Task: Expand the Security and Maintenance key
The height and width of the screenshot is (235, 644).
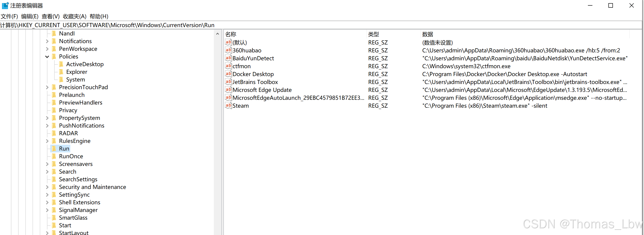Action: [x=47, y=187]
